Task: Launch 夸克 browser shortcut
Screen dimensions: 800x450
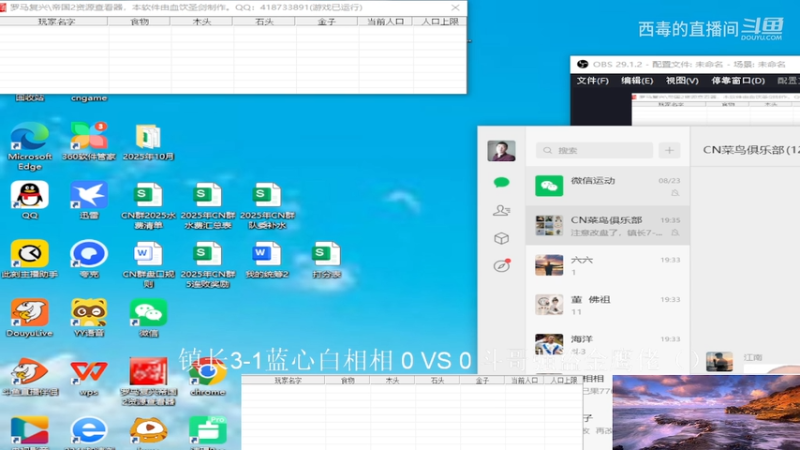Action: click(x=89, y=259)
